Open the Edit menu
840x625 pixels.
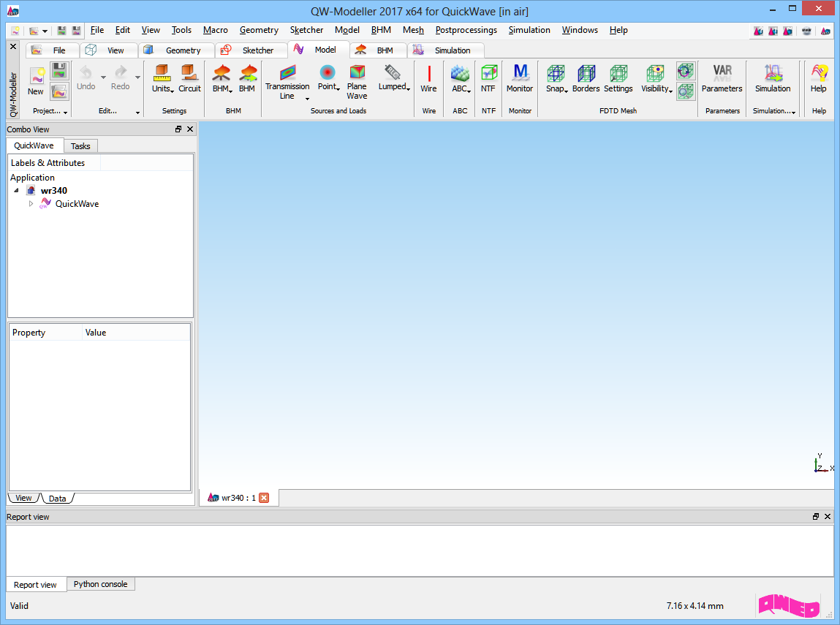point(123,30)
